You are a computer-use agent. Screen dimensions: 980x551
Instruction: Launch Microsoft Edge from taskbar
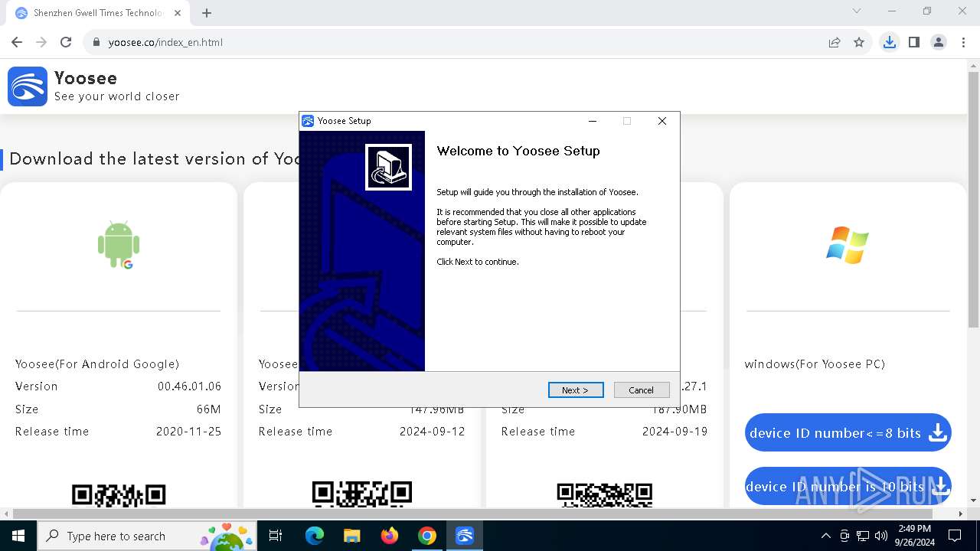(315, 536)
